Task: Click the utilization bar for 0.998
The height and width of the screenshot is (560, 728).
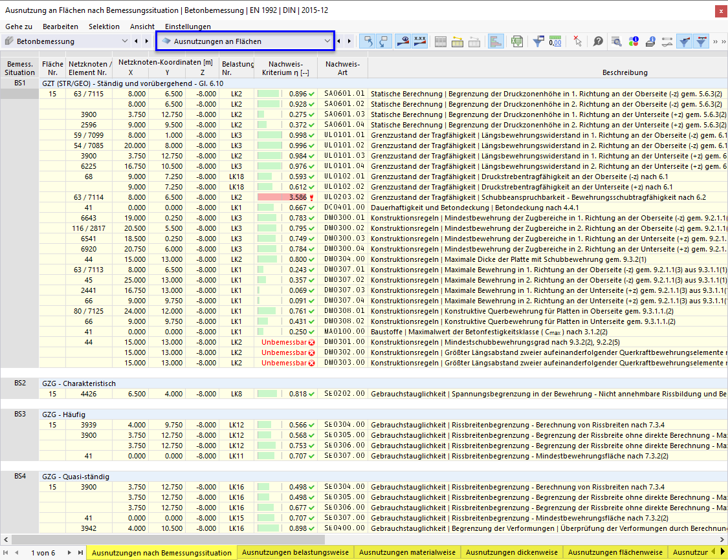Action: click(270, 135)
